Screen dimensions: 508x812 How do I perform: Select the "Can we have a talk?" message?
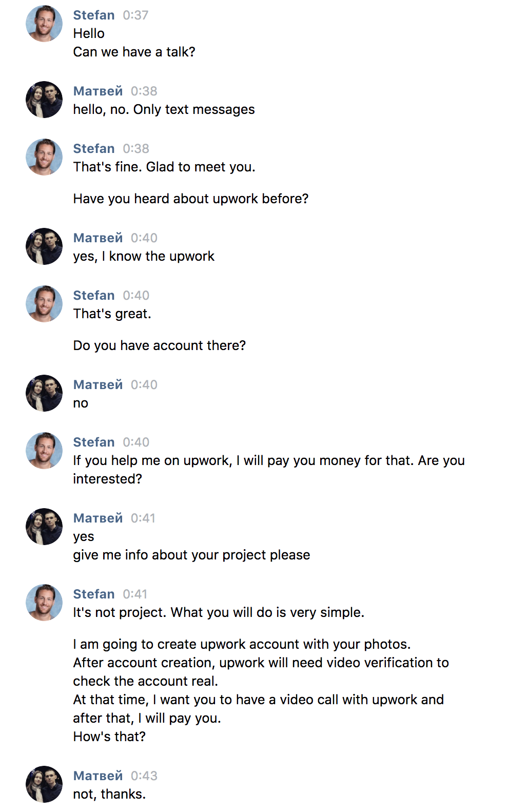coord(134,52)
